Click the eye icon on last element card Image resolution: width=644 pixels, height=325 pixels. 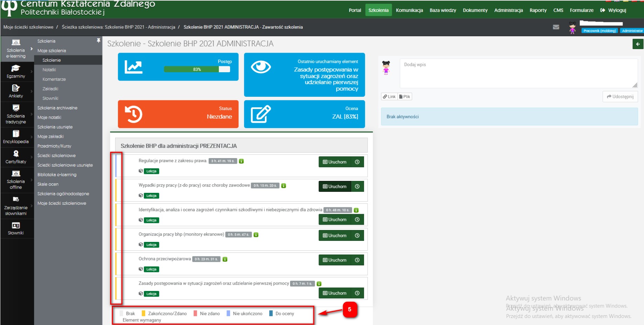[x=261, y=67]
